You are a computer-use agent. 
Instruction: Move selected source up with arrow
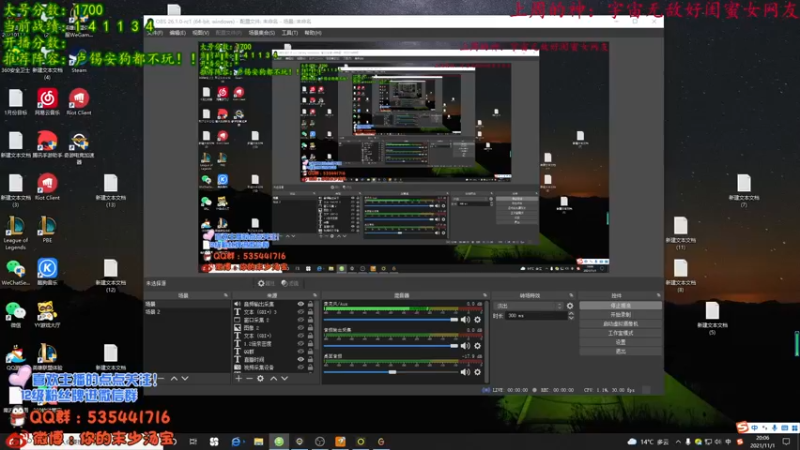click(x=273, y=379)
